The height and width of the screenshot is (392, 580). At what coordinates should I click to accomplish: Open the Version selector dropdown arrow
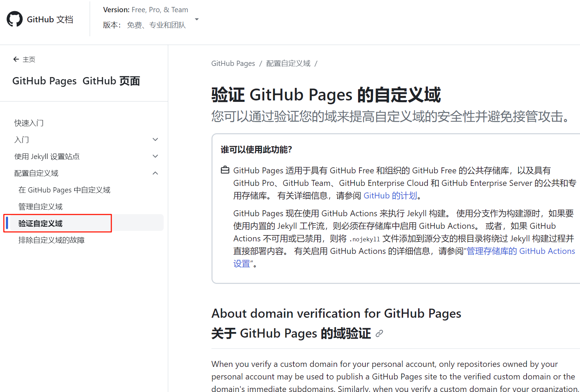click(x=197, y=19)
